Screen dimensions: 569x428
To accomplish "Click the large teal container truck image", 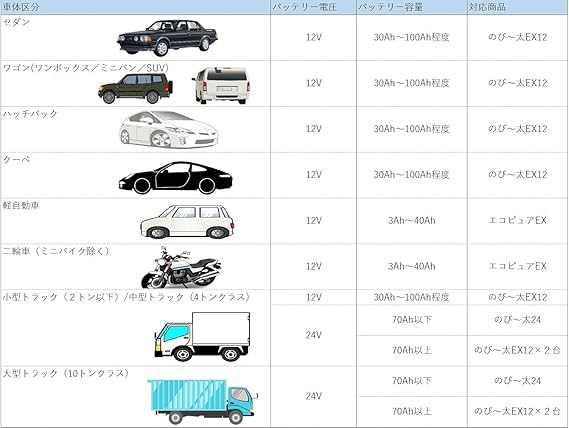I will (202, 401).
